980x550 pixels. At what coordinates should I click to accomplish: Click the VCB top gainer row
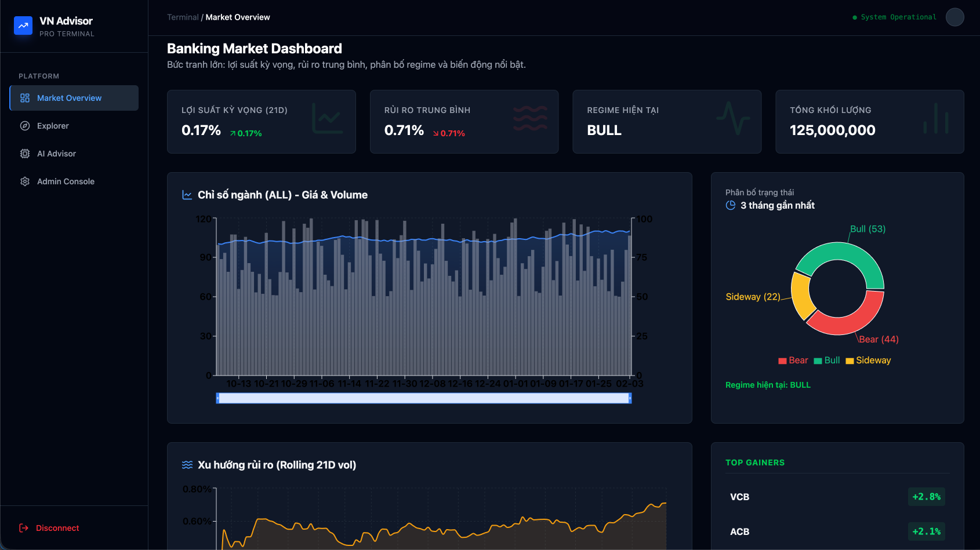837,497
